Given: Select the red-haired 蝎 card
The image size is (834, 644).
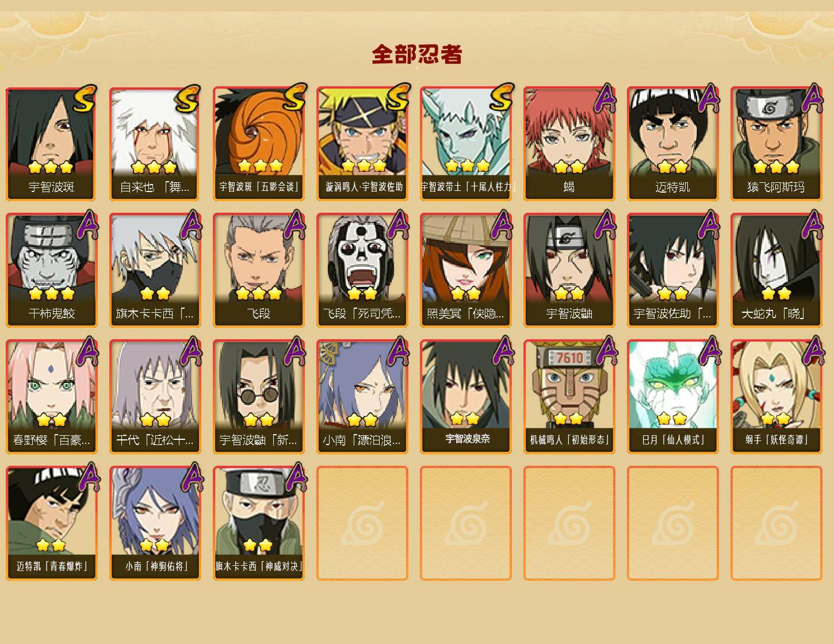Looking at the screenshot, I should [x=569, y=144].
